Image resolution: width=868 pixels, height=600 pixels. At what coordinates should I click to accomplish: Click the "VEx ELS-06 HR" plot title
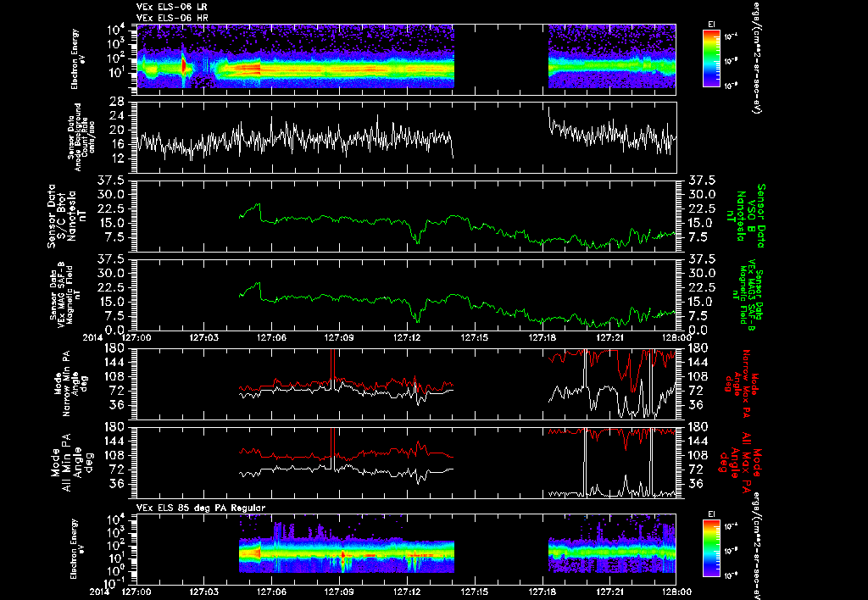coord(171,19)
